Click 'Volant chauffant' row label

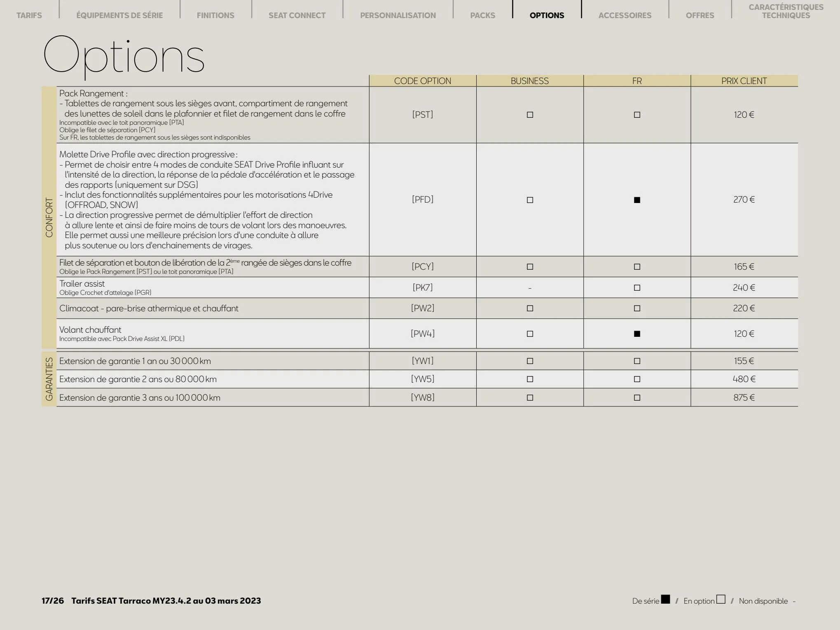pos(90,330)
